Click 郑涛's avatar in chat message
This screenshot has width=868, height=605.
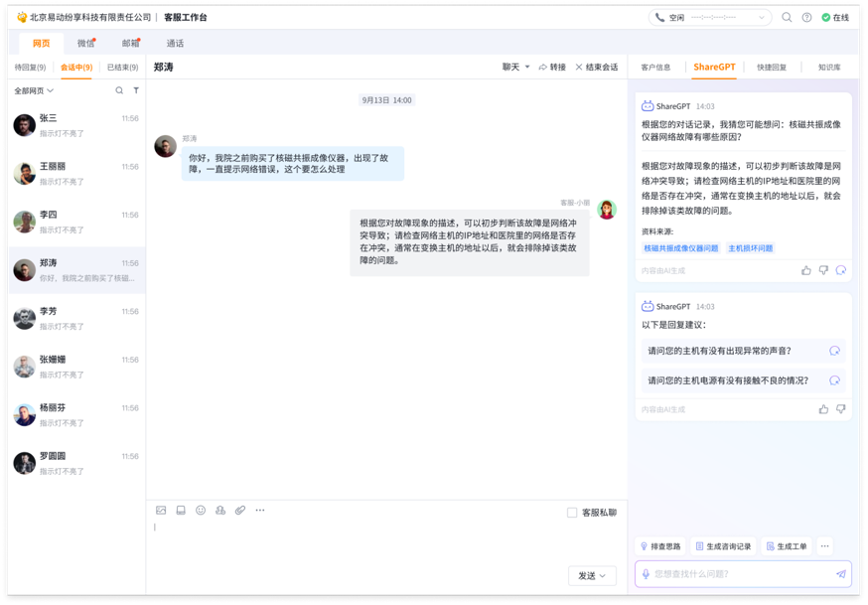point(165,146)
